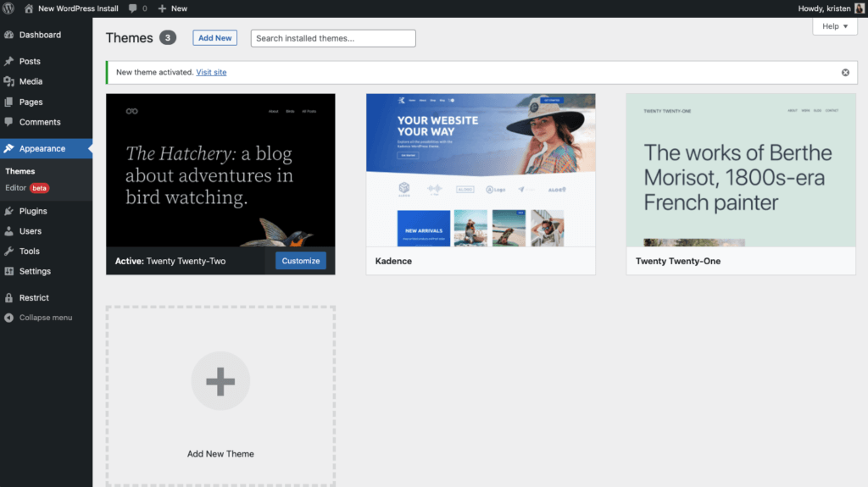
Task: Click the Dashboard gauge icon
Action: point(8,35)
